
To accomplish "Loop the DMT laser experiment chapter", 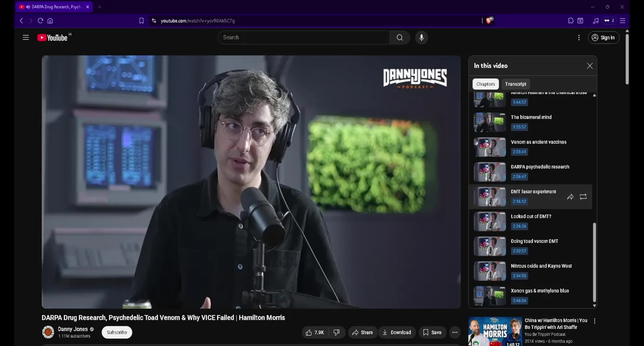I will pyautogui.click(x=583, y=197).
